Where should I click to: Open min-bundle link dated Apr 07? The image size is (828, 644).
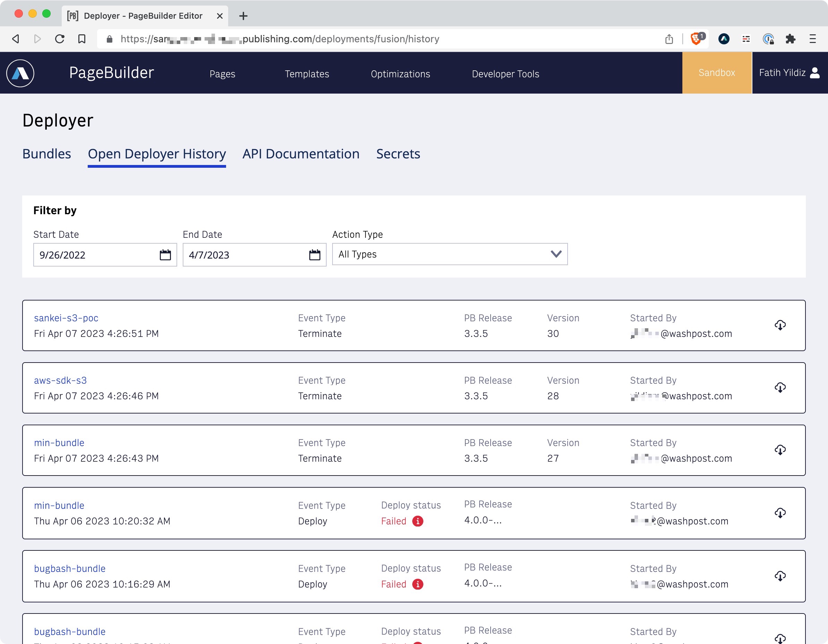pyautogui.click(x=59, y=443)
